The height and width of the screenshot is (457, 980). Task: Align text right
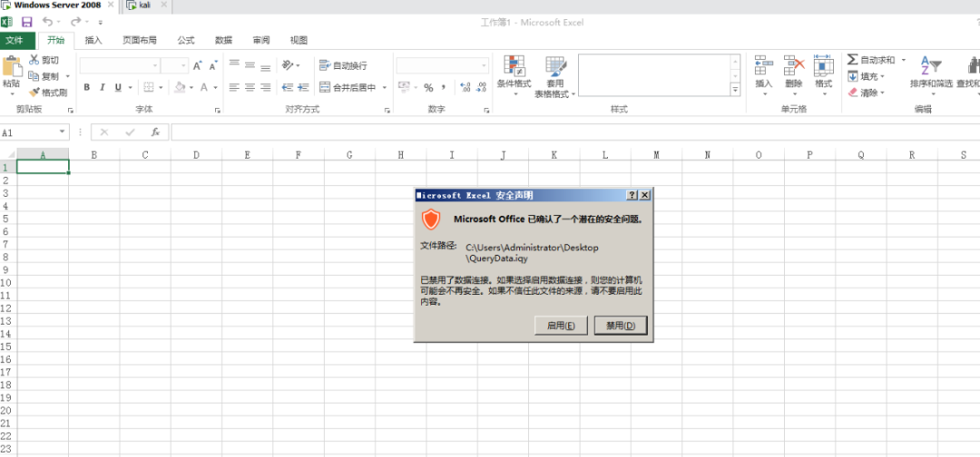[266, 87]
